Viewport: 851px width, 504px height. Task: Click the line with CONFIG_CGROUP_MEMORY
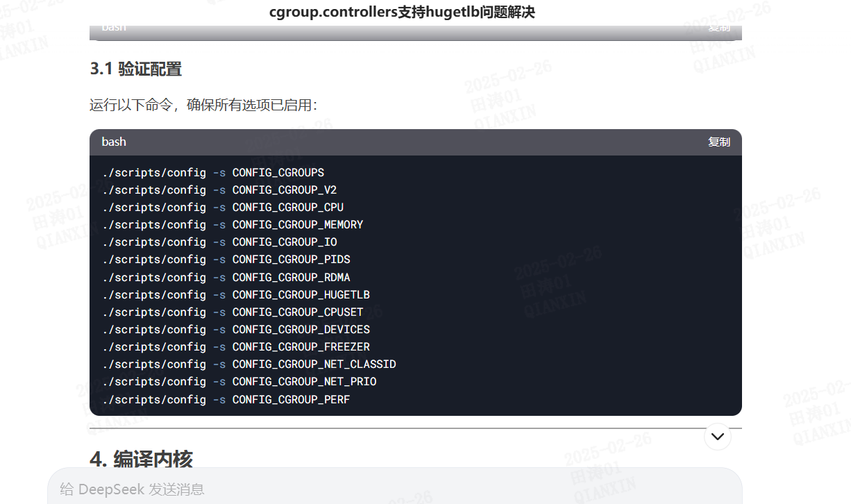tap(233, 224)
